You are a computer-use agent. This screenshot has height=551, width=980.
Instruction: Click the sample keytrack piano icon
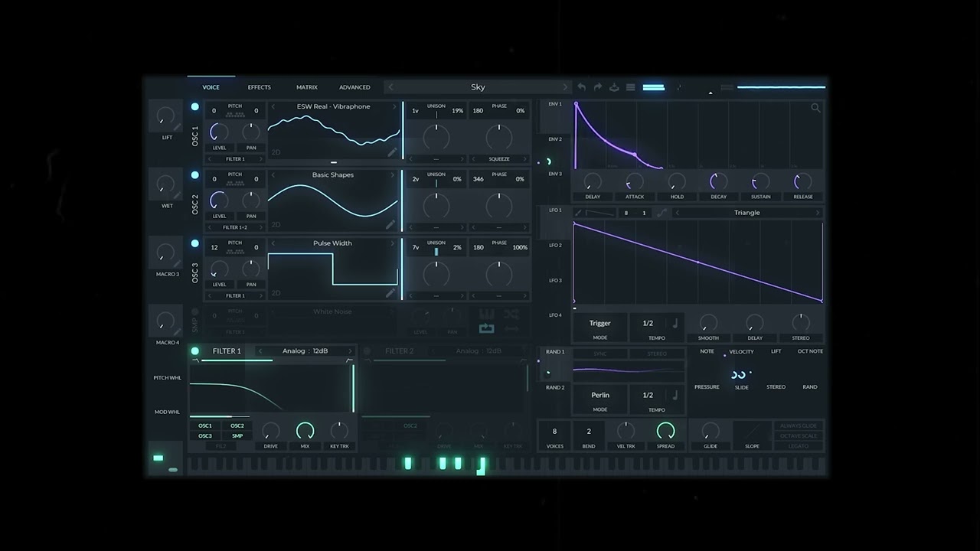click(x=486, y=314)
